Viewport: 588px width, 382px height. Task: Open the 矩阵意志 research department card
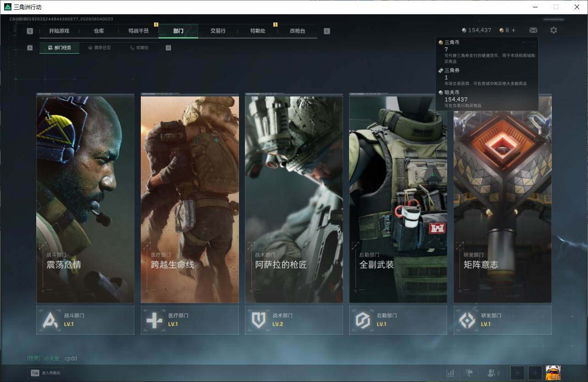[x=503, y=198]
